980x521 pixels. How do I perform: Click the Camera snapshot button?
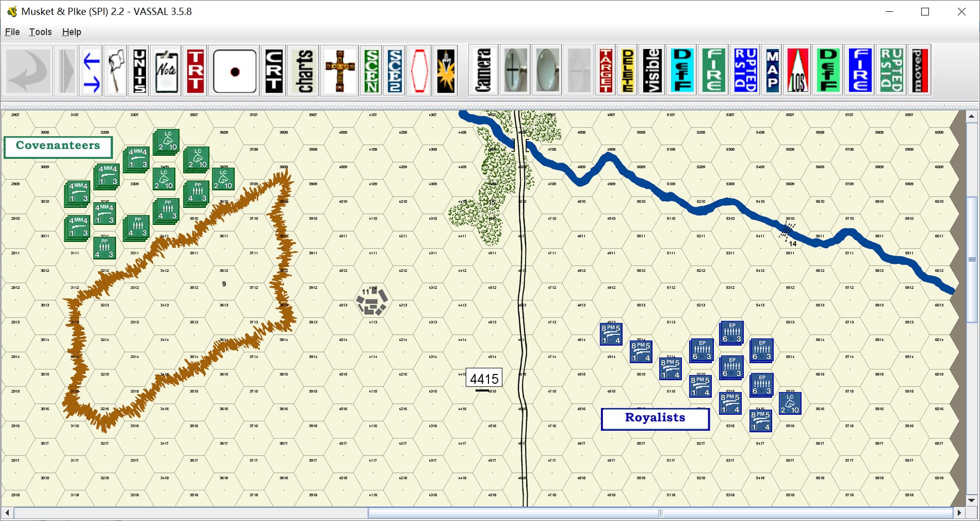coord(483,71)
